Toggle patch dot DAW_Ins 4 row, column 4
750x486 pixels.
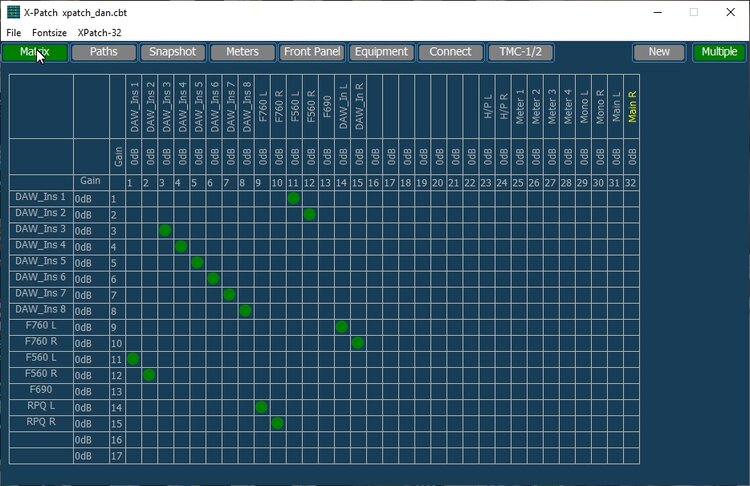pyautogui.click(x=181, y=246)
